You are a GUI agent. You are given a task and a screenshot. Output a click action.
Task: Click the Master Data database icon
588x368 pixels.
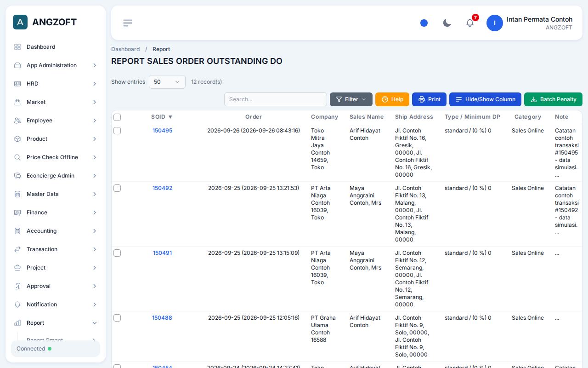[x=17, y=194]
